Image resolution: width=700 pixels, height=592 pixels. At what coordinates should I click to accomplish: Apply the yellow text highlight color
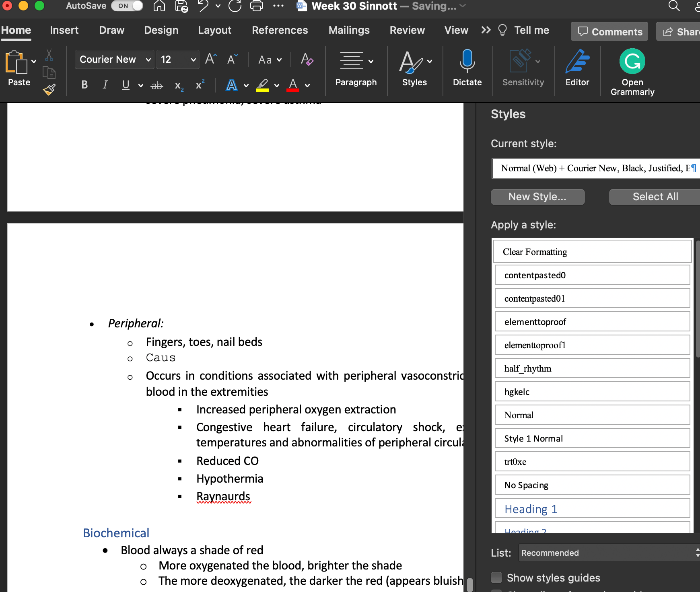point(262,85)
